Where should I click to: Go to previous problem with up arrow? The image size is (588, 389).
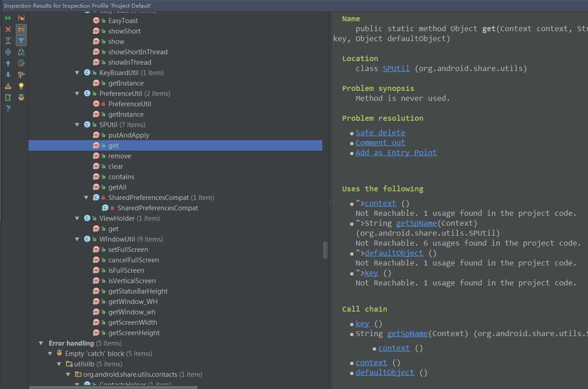coord(8,63)
